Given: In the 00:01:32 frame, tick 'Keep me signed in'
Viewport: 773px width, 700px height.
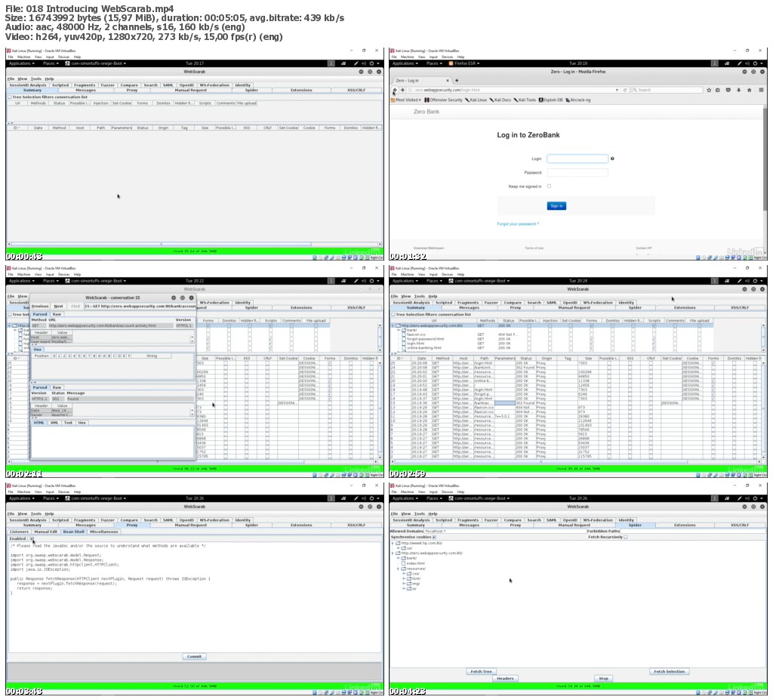Looking at the screenshot, I should (550, 186).
